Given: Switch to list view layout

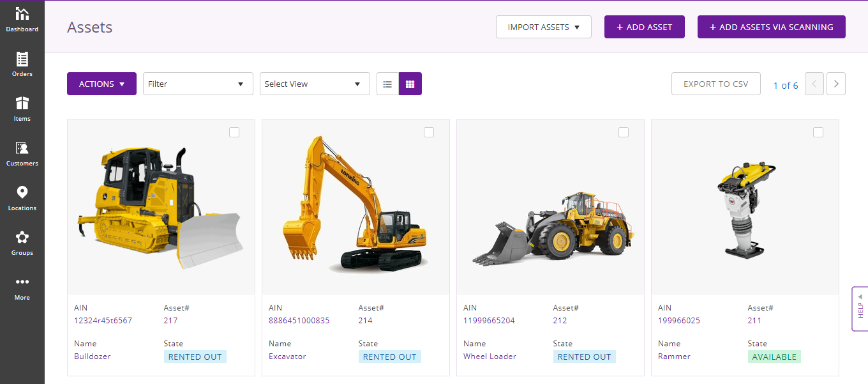Looking at the screenshot, I should (x=387, y=84).
